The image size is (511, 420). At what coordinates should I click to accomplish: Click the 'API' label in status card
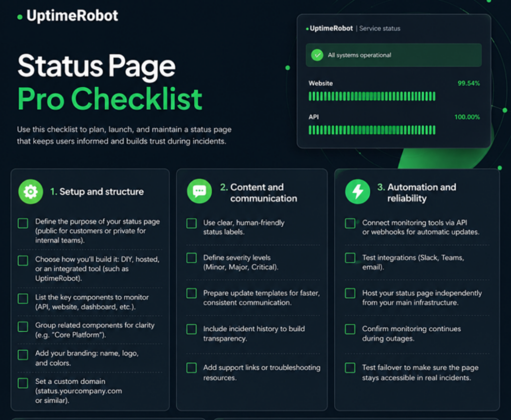(313, 117)
